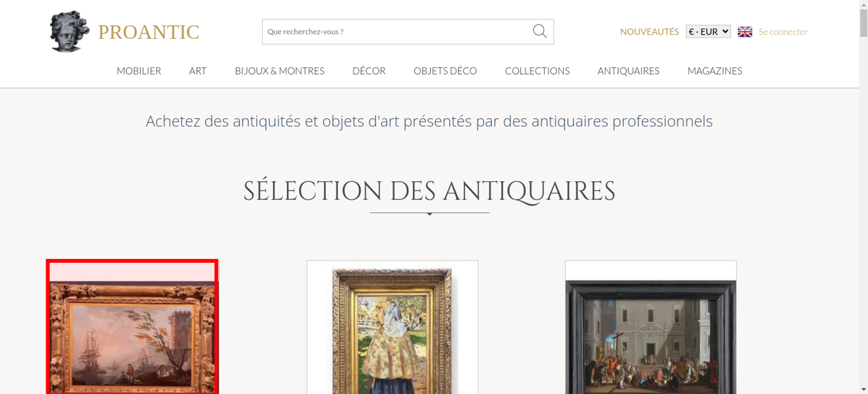Click the scrollbar up arrow
868x394 pixels.
[x=864, y=4]
